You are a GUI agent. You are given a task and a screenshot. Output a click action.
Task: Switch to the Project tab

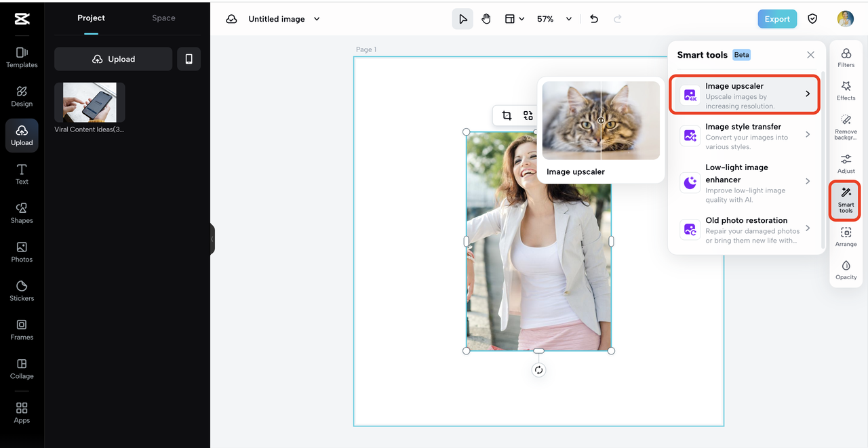pyautogui.click(x=91, y=18)
